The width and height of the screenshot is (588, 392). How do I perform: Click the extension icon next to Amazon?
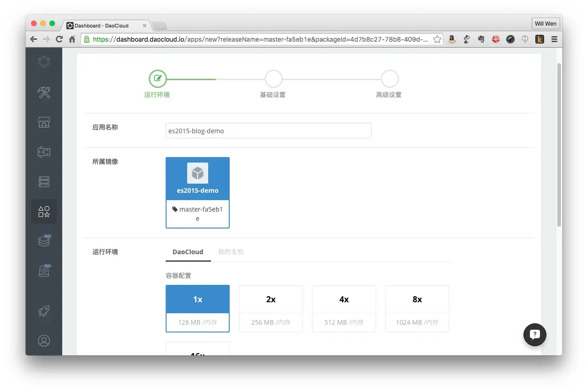pos(467,39)
